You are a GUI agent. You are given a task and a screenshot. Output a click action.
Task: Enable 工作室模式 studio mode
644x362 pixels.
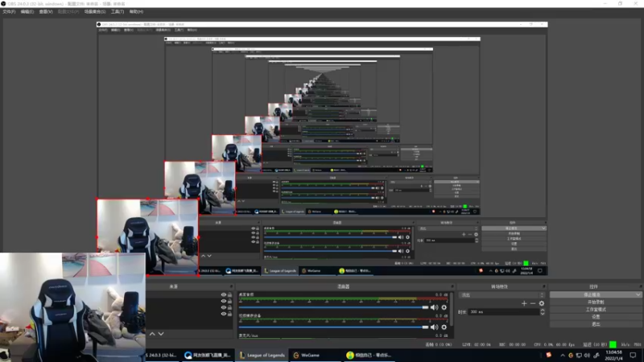[x=596, y=310]
